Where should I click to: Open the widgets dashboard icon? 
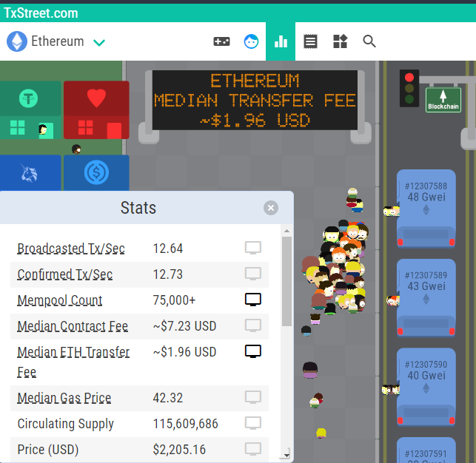click(340, 41)
